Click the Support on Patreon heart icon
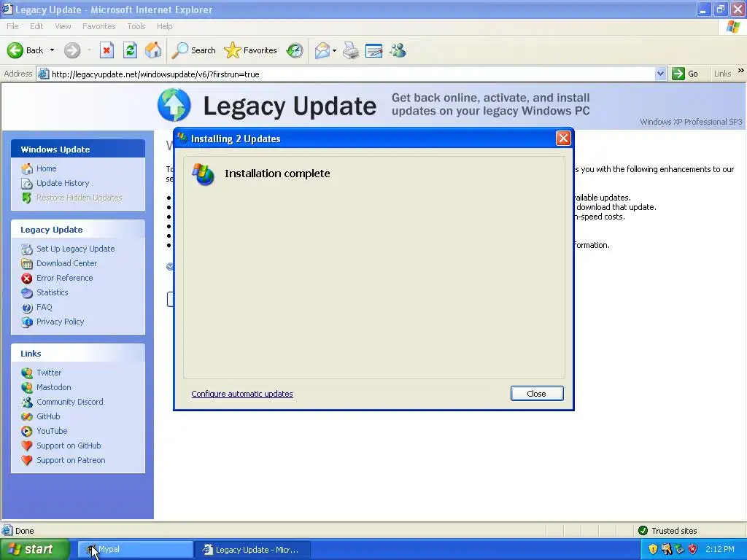The image size is (747, 560). tap(27, 461)
